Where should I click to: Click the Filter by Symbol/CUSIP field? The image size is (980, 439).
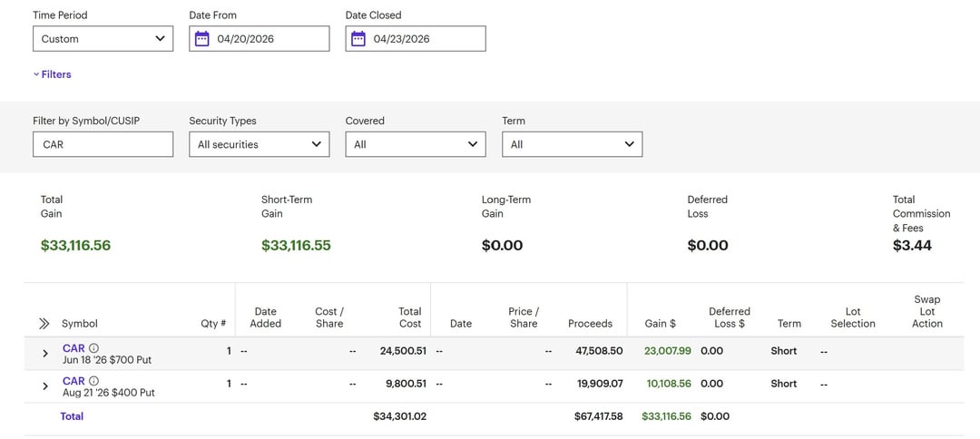click(x=103, y=144)
